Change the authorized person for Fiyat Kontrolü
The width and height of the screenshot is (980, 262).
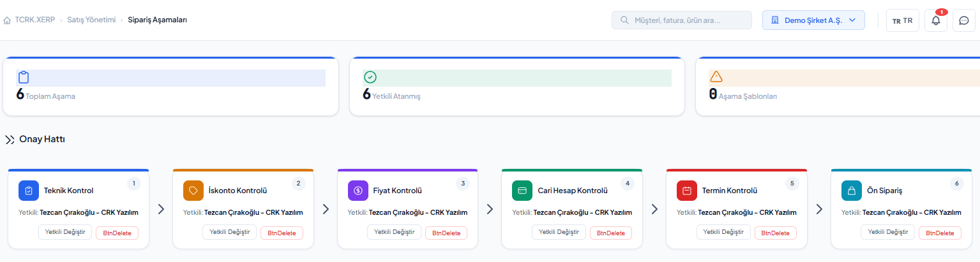coord(395,232)
